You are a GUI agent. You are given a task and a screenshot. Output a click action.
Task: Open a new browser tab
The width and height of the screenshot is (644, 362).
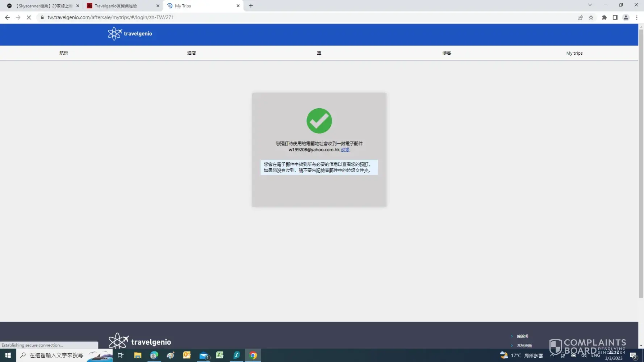(x=251, y=6)
